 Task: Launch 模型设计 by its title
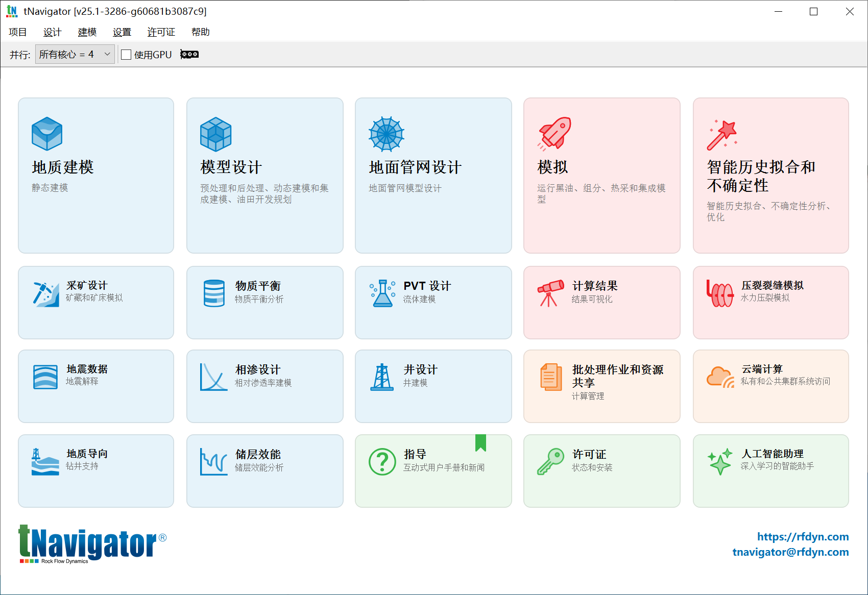pyautogui.click(x=231, y=167)
